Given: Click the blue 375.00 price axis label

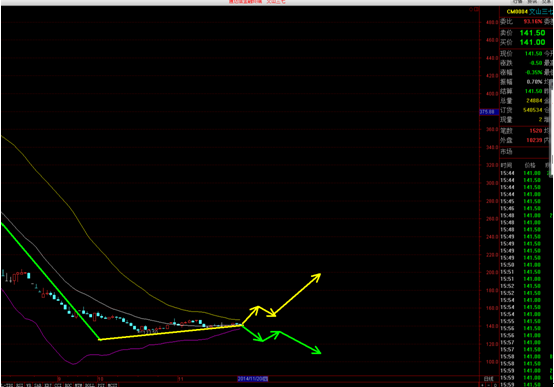Looking at the screenshot, I should coord(488,112).
